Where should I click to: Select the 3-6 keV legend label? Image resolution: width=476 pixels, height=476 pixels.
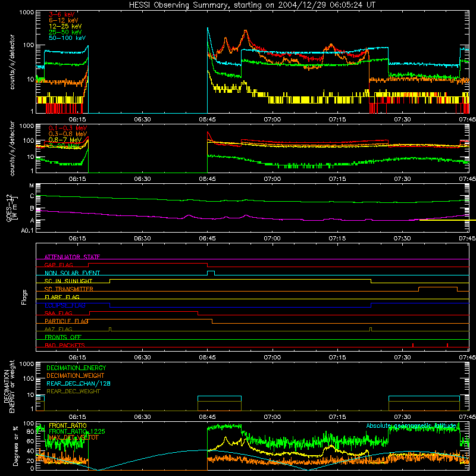(x=62, y=14)
